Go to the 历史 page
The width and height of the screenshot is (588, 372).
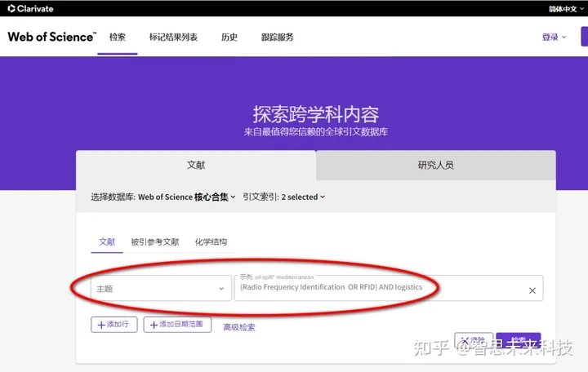(x=229, y=37)
